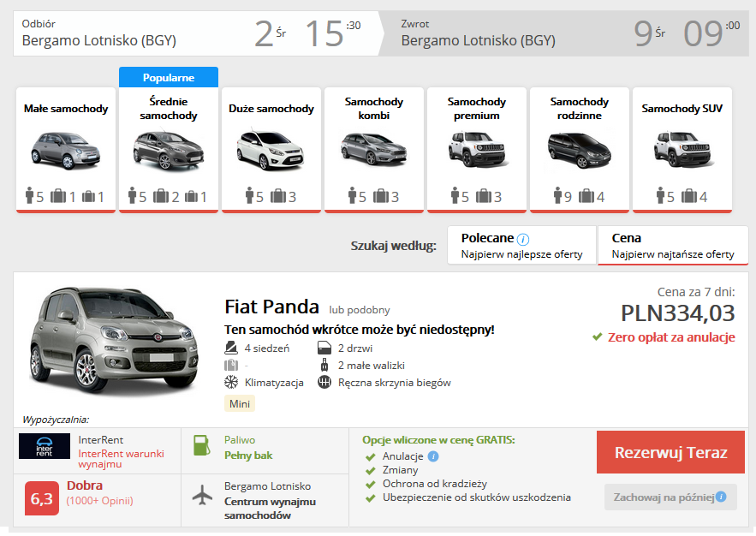Screen dimensions: 756x536
Task: Click the Fiat Panda title
Action: click(x=271, y=307)
